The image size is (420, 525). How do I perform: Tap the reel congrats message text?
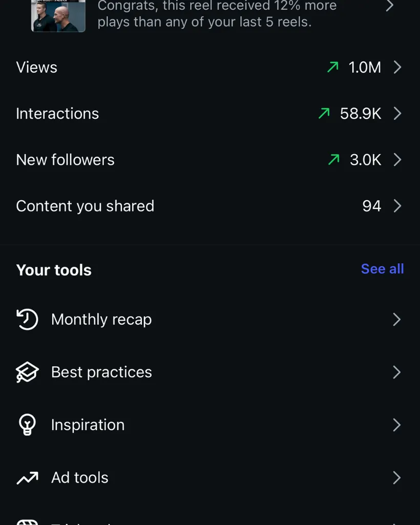[x=217, y=14]
